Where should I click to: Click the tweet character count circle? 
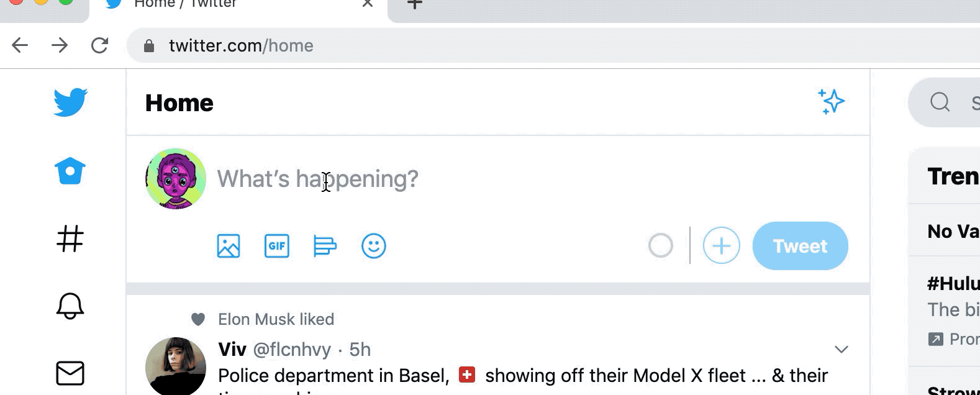(x=661, y=246)
